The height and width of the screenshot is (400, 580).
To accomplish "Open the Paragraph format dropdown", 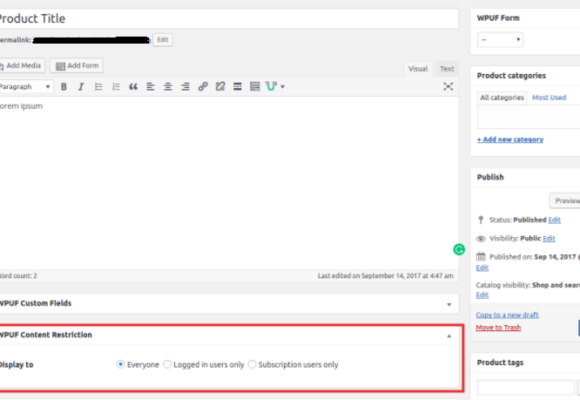I will click(x=26, y=87).
